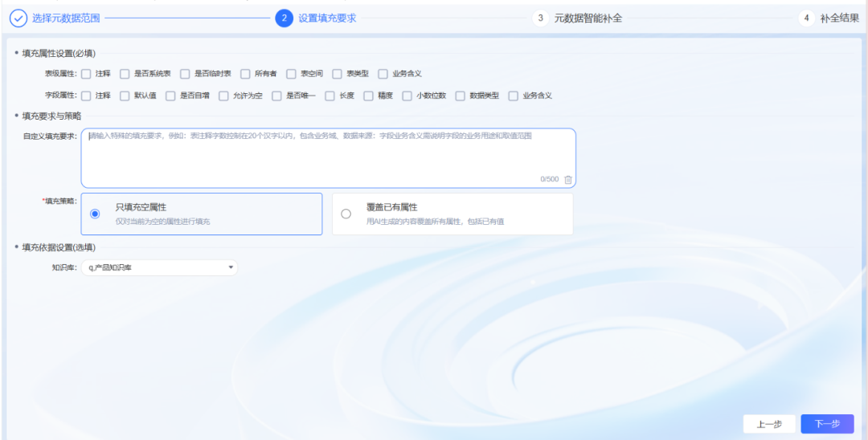Click the 填充策略 label
This screenshot has height=440, width=868.
pos(59,202)
